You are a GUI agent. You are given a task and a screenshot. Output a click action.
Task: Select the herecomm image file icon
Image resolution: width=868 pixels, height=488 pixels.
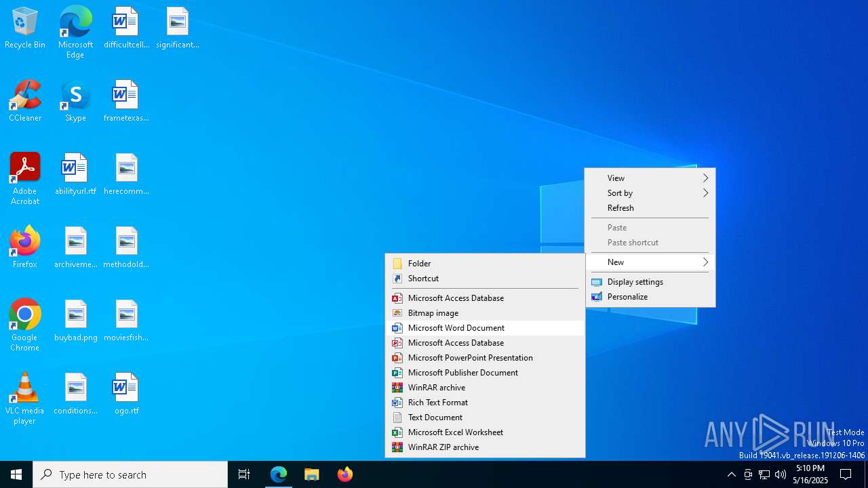click(126, 175)
